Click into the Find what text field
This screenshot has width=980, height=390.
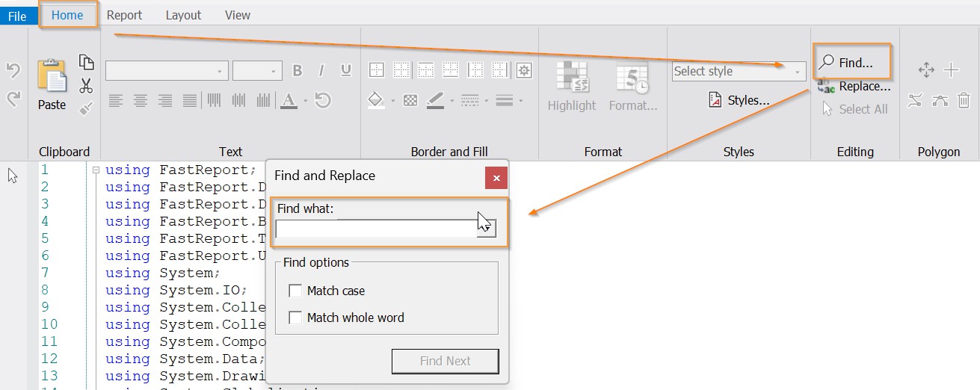375,229
